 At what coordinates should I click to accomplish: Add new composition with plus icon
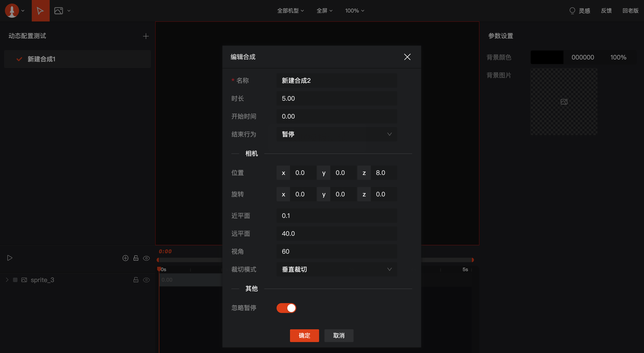pos(146,36)
